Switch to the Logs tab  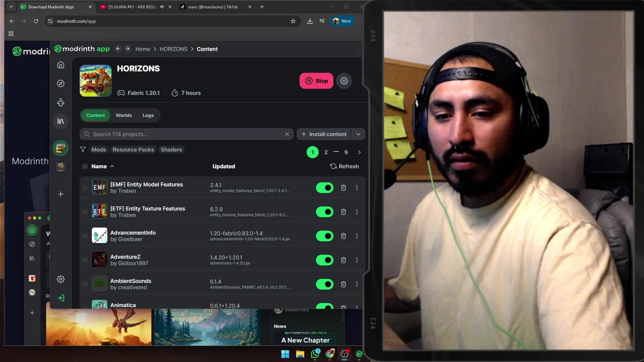[x=148, y=115]
